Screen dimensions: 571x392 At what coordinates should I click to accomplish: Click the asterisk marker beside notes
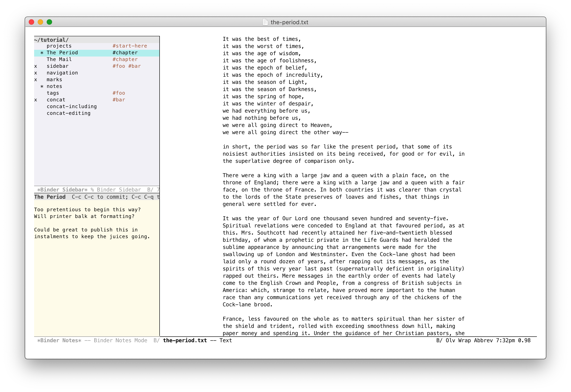click(x=42, y=87)
